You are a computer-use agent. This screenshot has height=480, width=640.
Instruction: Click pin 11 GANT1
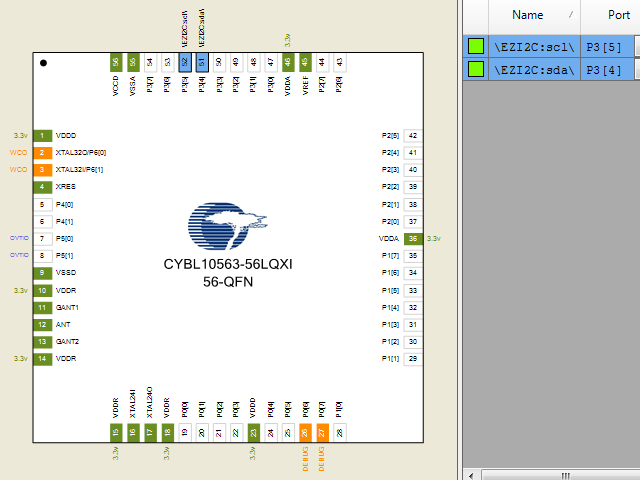[42, 308]
